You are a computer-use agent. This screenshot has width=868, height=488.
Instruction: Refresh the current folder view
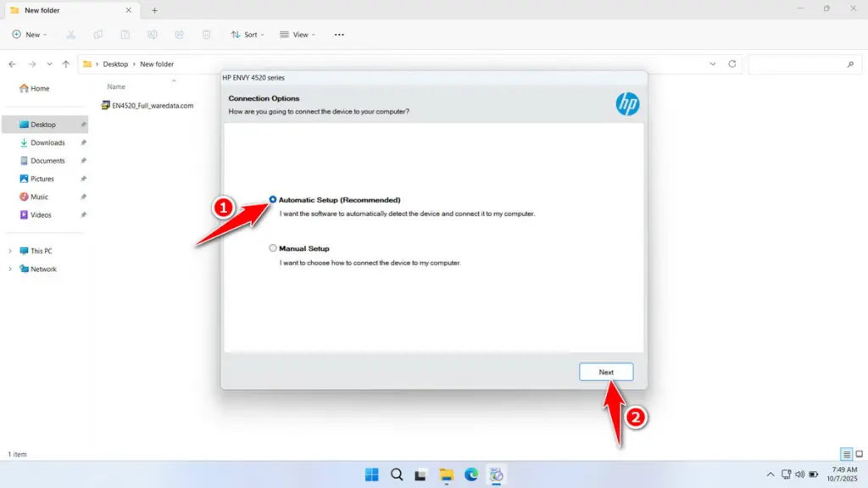pyautogui.click(x=732, y=64)
